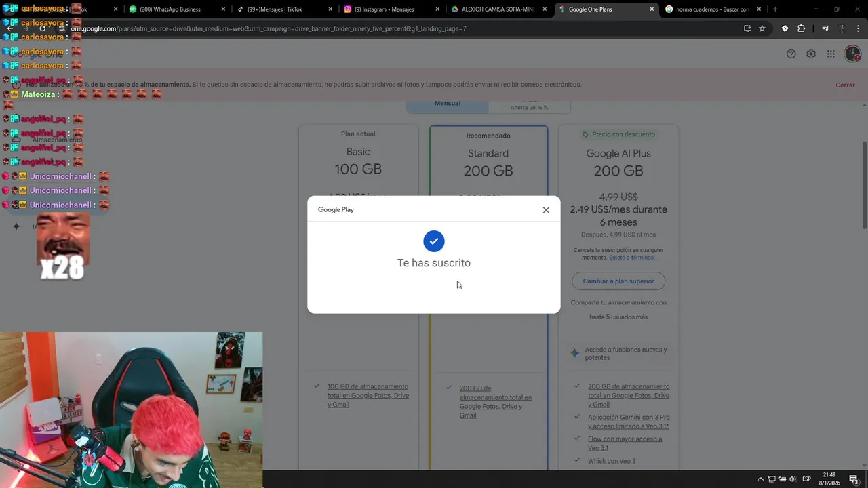The width and height of the screenshot is (868, 488).
Task: Click the install app icon in address bar
Action: tap(747, 28)
